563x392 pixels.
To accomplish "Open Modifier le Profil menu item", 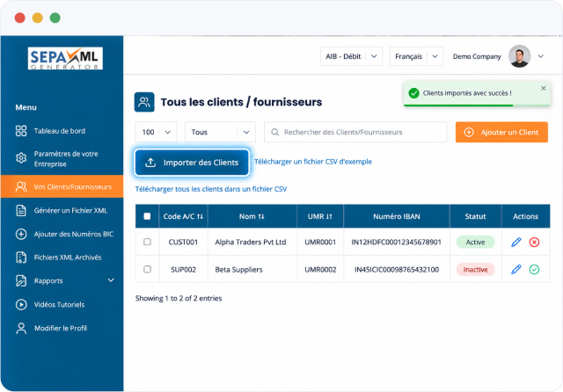I will click(62, 328).
